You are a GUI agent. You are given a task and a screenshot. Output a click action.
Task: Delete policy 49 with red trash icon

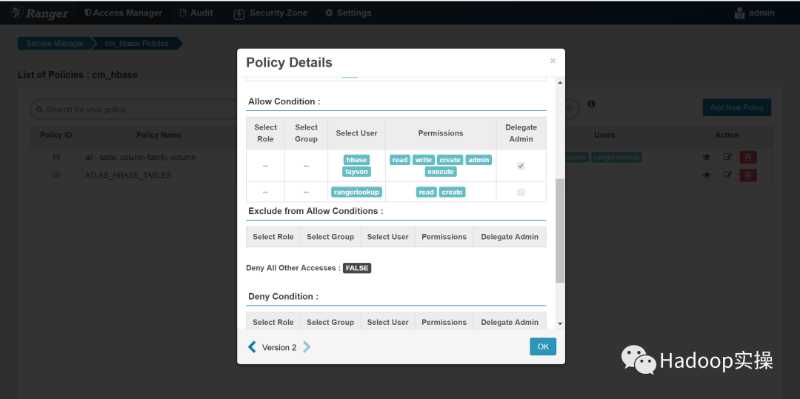pos(748,158)
